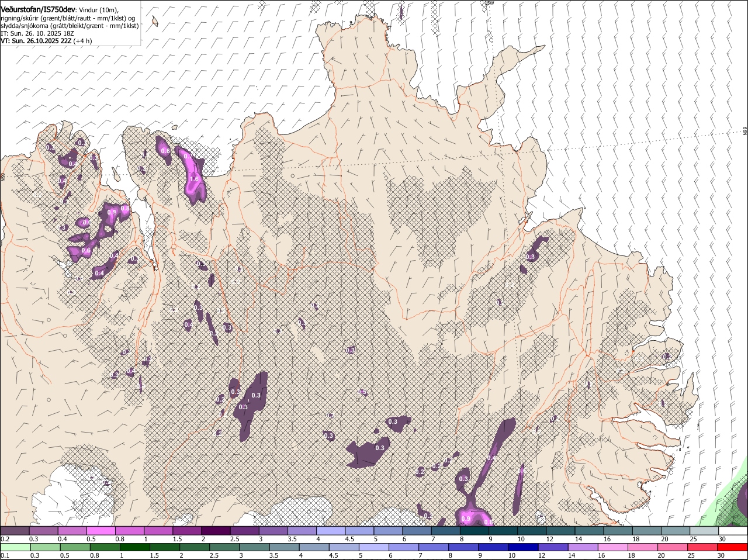Click the 0.9 precipitation value near bottom edge
Viewport: 748px width, 560px height.
pyautogui.click(x=466, y=518)
